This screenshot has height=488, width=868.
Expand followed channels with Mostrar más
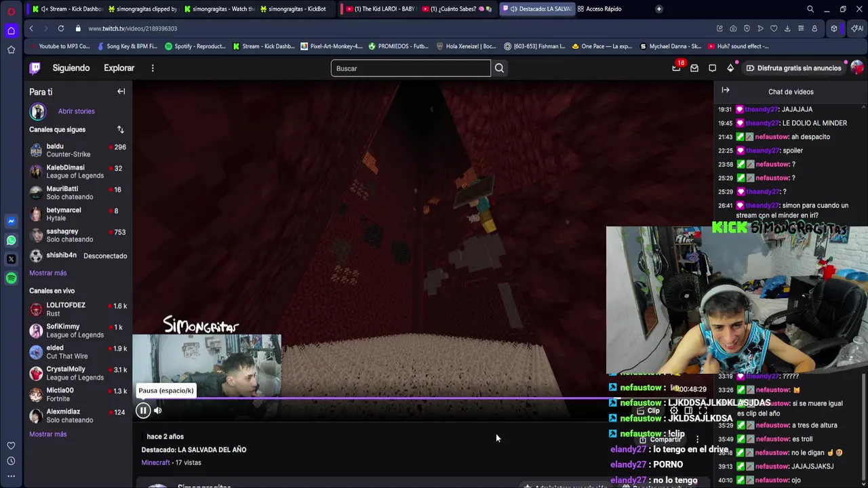pos(47,272)
